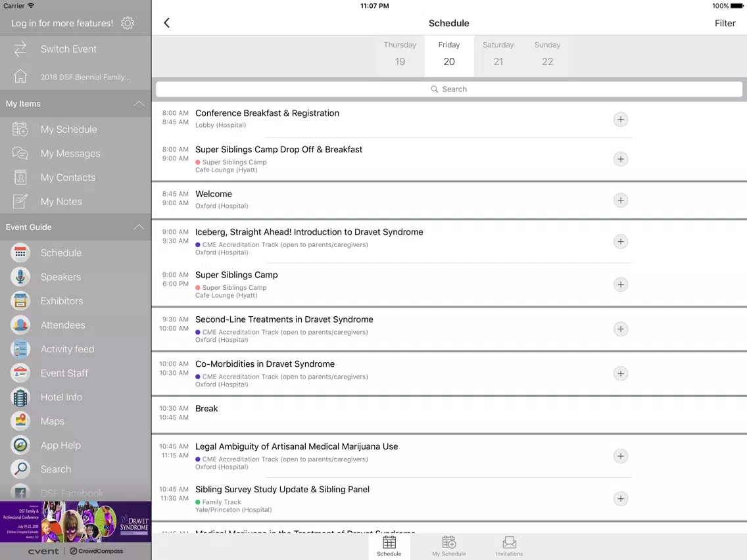
Task: Add Welcome session to my schedule
Action: [620, 200]
